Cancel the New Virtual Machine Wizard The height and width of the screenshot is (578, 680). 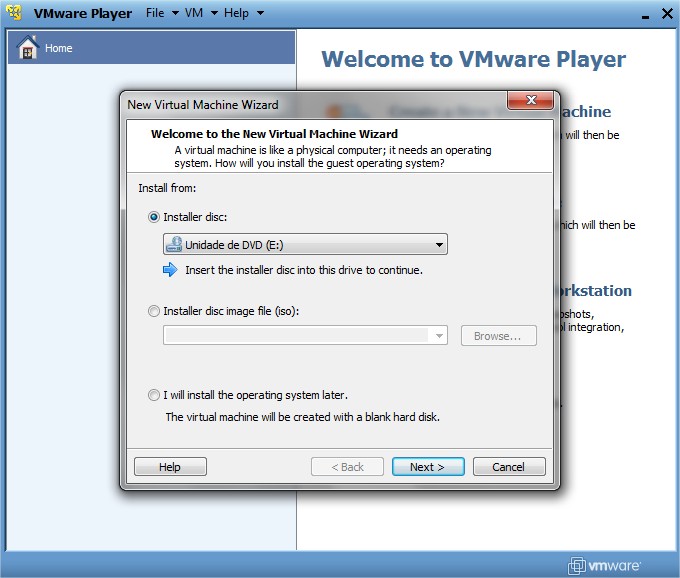click(x=509, y=467)
